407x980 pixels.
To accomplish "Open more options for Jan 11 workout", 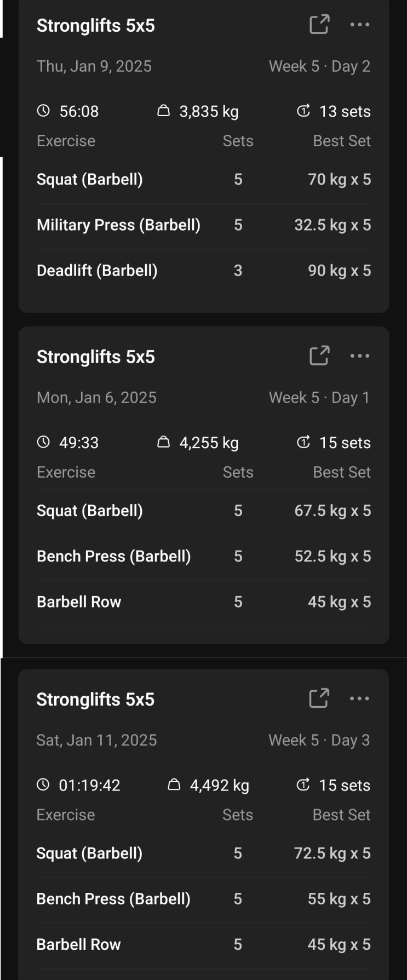I will coord(359,698).
